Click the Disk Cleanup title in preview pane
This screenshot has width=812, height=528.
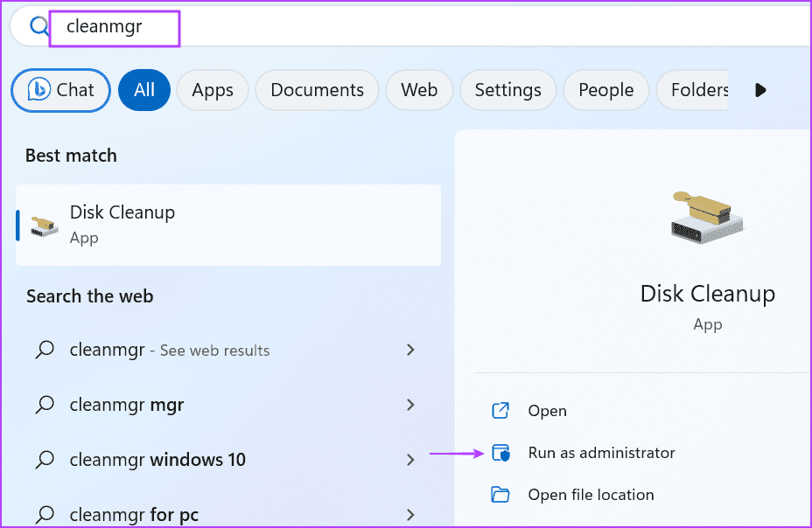tap(707, 294)
